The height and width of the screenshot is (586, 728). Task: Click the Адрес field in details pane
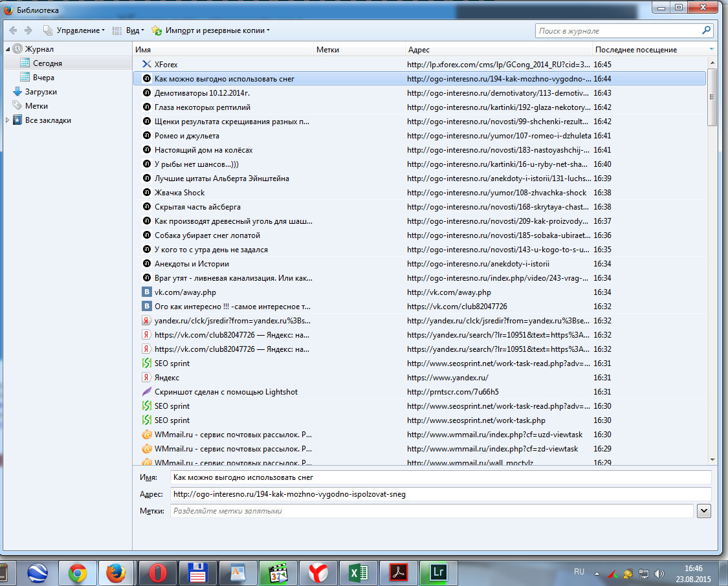(x=441, y=494)
